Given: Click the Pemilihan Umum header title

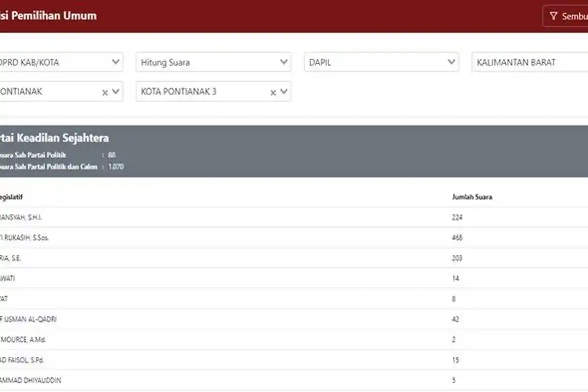Looking at the screenshot, I should 49,15.
